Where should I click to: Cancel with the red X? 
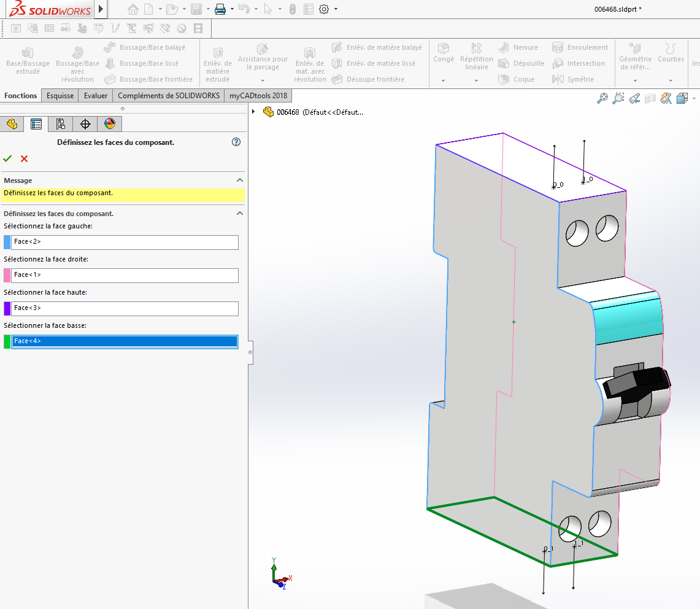tap(24, 158)
